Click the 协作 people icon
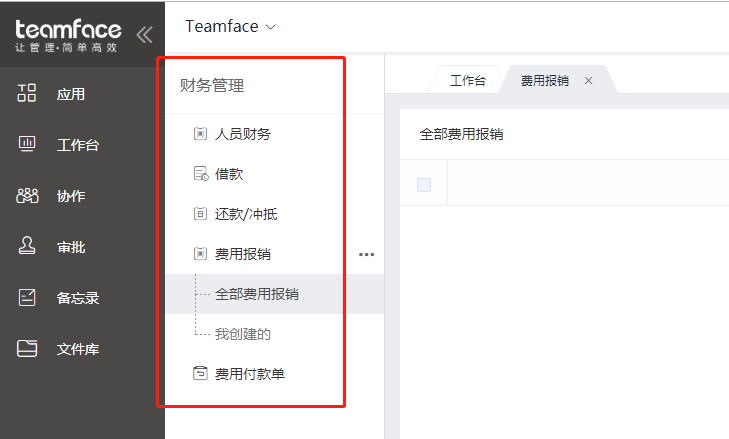 [x=27, y=196]
